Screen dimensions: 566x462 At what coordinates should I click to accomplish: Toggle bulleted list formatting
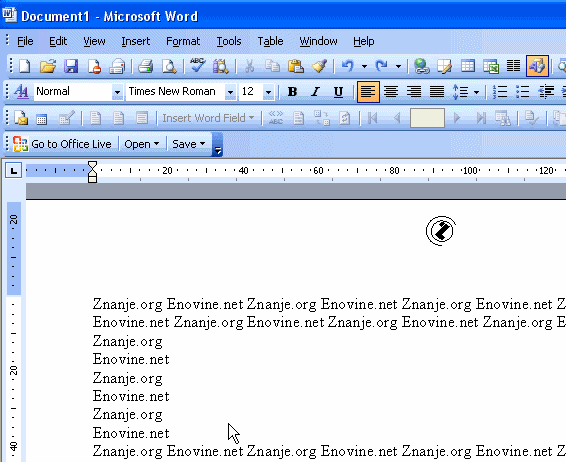click(x=523, y=92)
